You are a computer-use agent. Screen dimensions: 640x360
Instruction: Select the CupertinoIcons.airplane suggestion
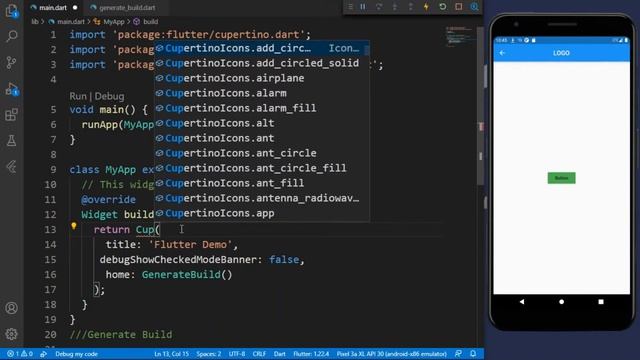pos(262,78)
